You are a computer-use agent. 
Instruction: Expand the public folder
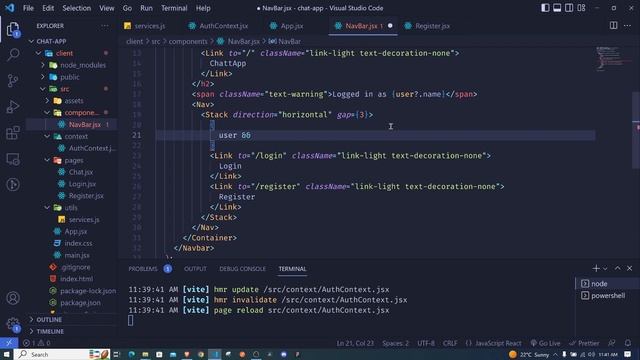(70, 77)
